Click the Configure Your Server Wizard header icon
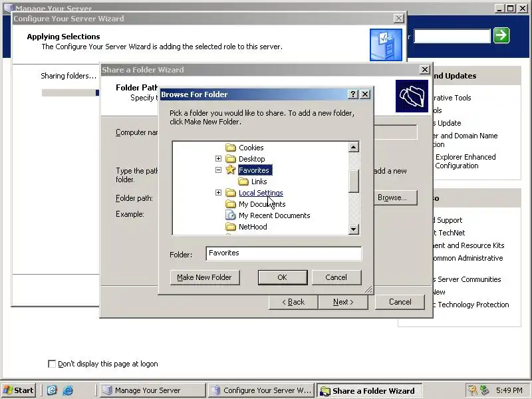The image size is (532, 399). (x=386, y=45)
